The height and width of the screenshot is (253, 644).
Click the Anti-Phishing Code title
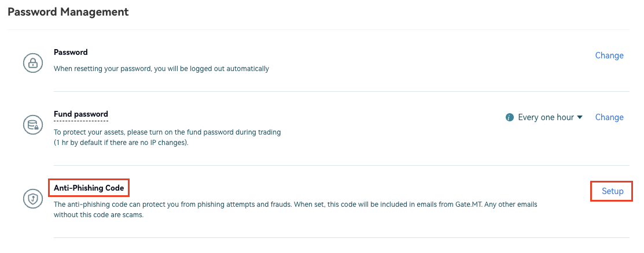pos(89,188)
